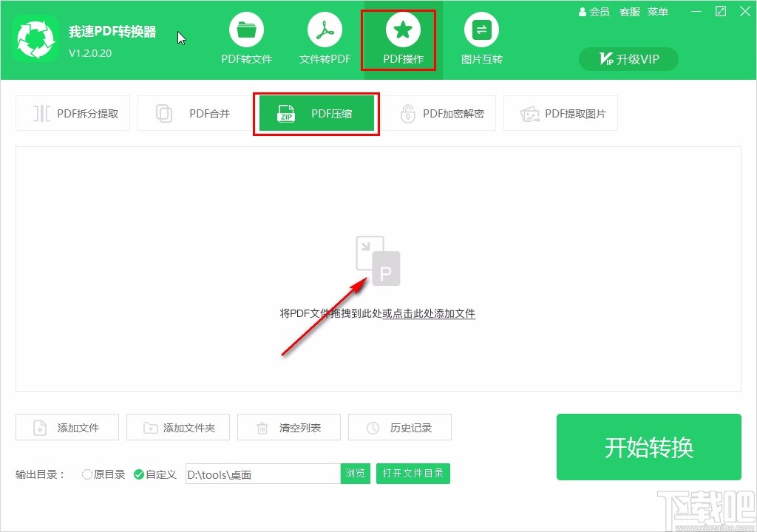Click the 点击此处添加文件 link
Image resolution: width=757 pixels, height=532 pixels.
(x=429, y=314)
